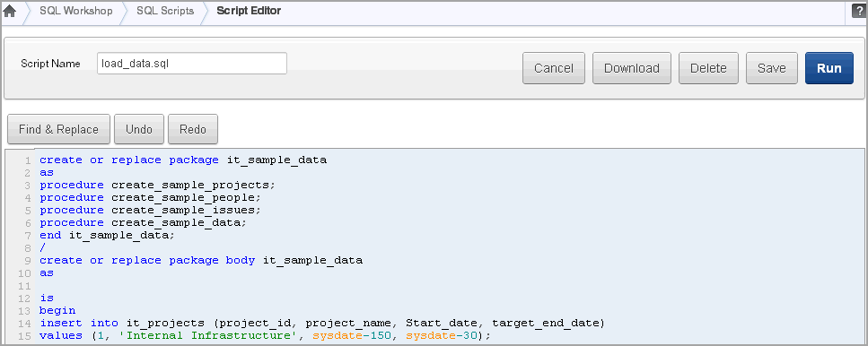This screenshot has height=346, width=868.
Task: Undo last edit
Action: pyautogui.click(x=139, y=129)
